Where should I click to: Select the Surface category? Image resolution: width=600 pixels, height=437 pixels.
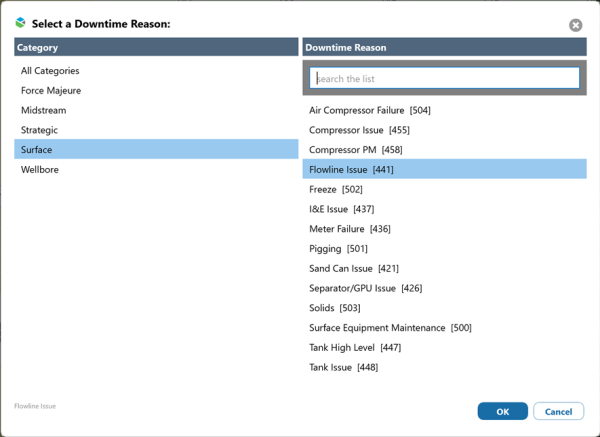pyautogui.click(x=37, y=150)
